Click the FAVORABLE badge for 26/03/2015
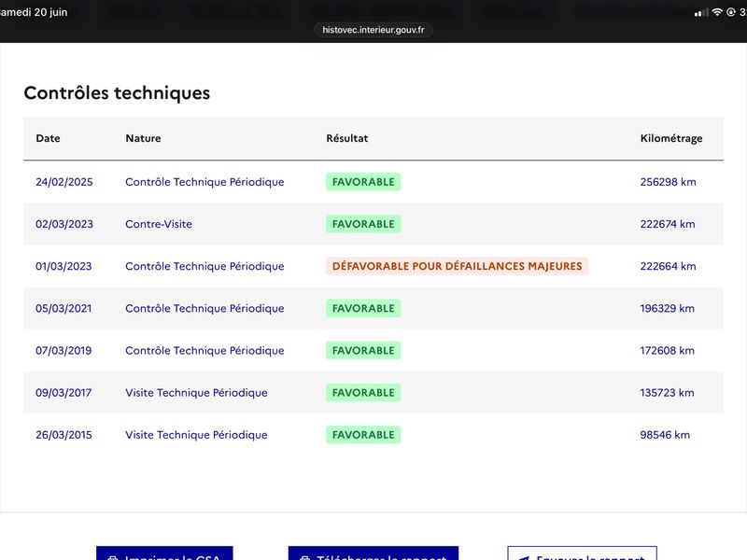747x560 pixels. [363, 435]
